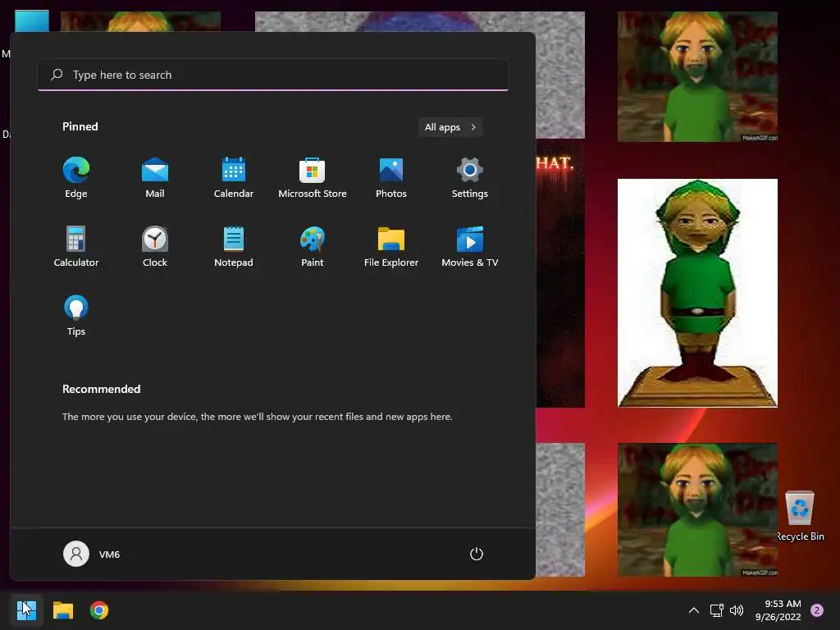The width and height of the screenshot is (840, 630).
Task: Open the VM6 user account menu
Action: coord(92,554)
